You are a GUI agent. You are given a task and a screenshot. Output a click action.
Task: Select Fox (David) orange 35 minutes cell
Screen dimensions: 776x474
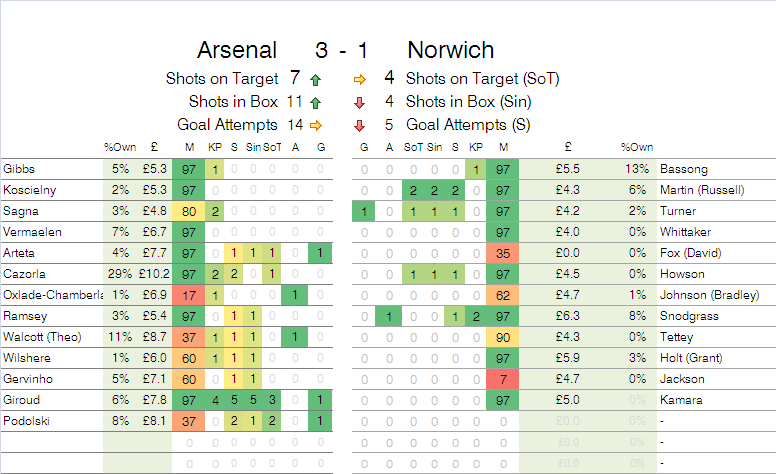click(503, 253)
